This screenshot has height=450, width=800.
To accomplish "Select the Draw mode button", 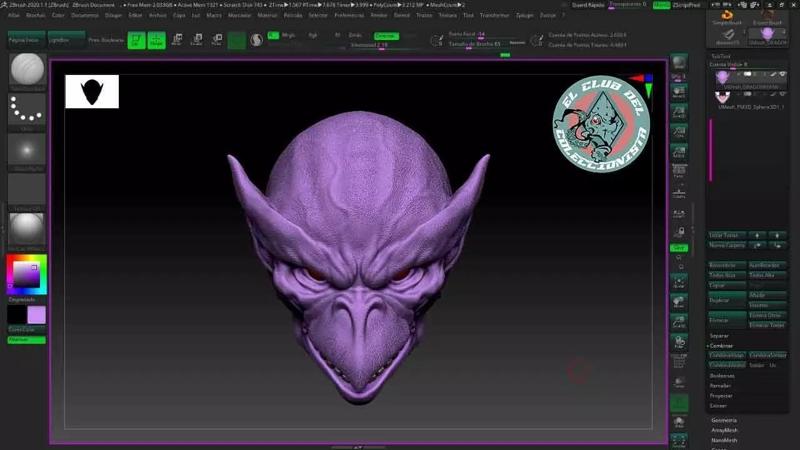I will coord(157,40).
